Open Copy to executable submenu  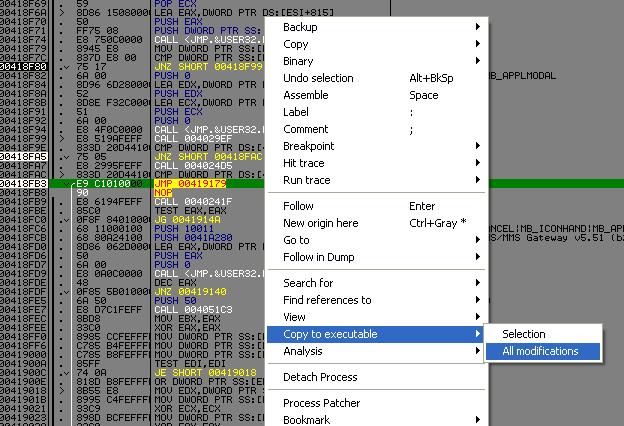click(x=376, y=334)
